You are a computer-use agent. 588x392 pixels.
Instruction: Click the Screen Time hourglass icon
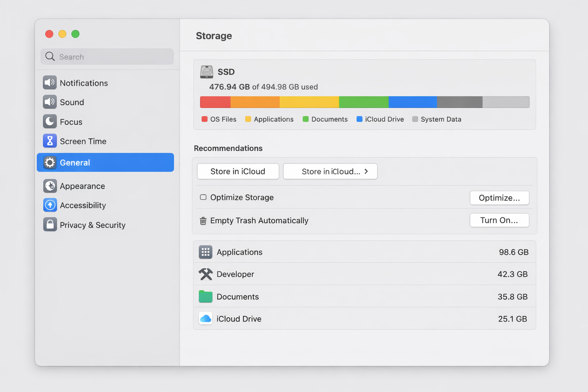pos(50,141)
